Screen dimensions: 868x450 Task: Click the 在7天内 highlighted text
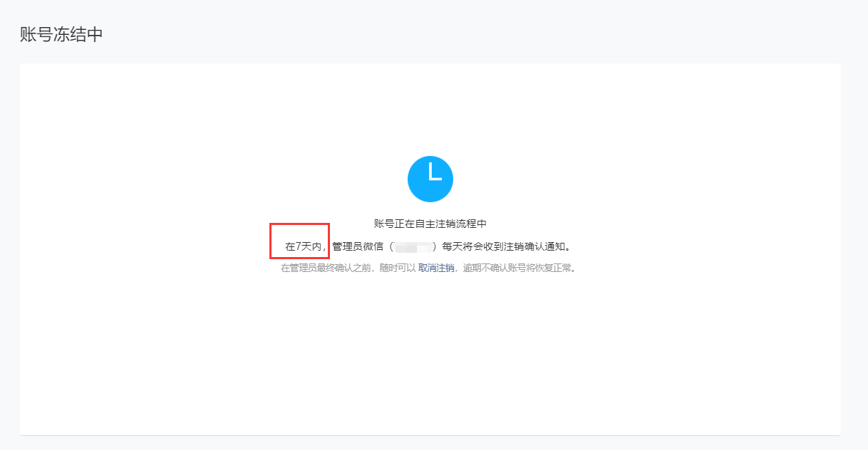point(304,246)
